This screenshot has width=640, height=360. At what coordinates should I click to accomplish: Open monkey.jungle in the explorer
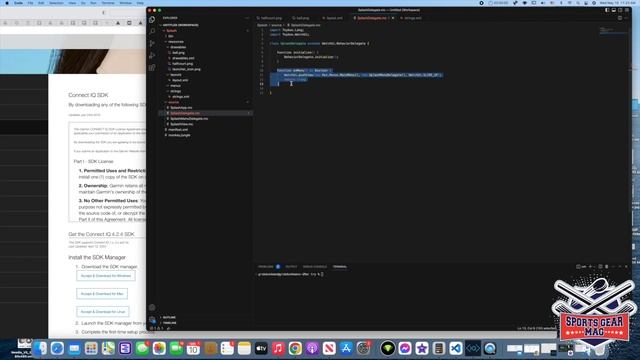tap(179, 135)
